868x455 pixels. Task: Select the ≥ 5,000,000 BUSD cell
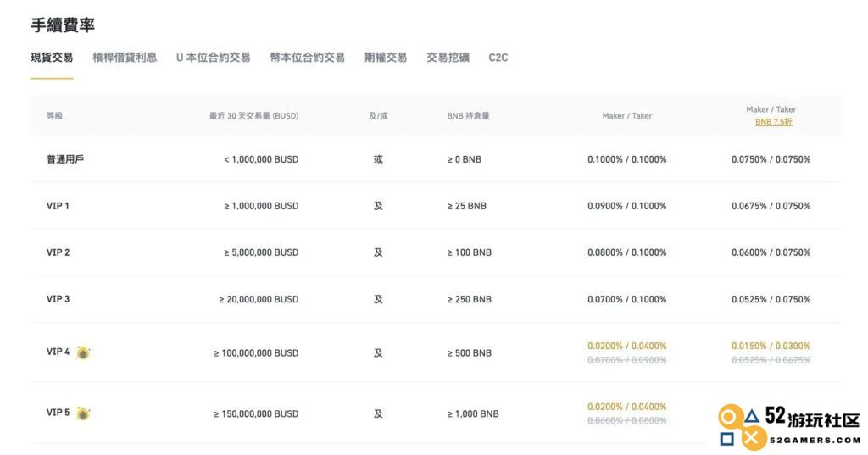261,252
